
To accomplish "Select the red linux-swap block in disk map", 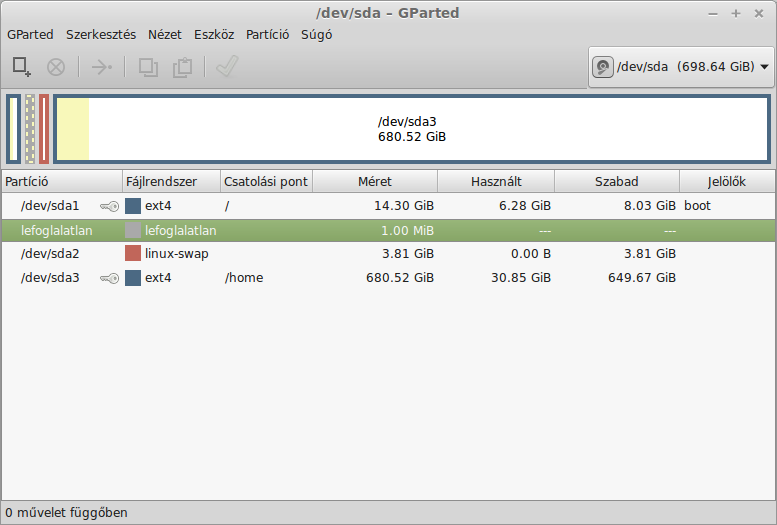I will (44, 129).
